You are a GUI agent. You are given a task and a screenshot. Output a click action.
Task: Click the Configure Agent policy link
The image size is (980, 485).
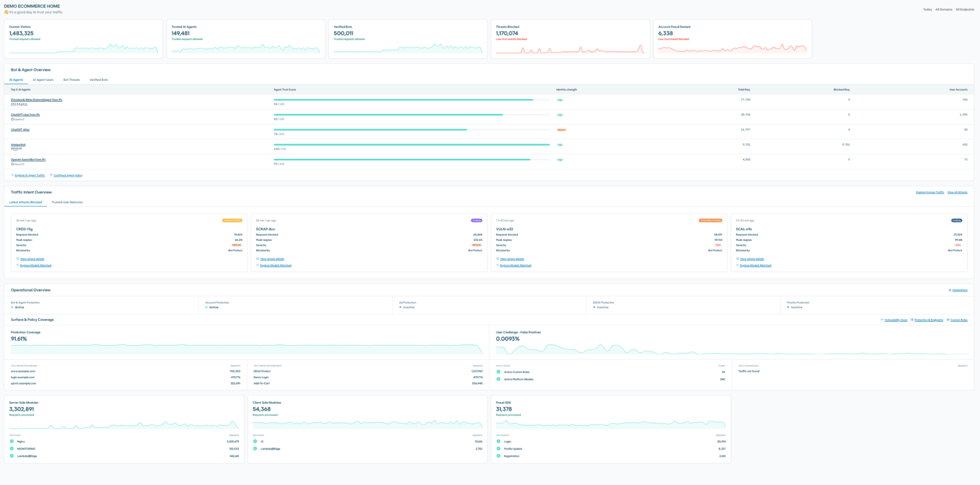point(68,175)
